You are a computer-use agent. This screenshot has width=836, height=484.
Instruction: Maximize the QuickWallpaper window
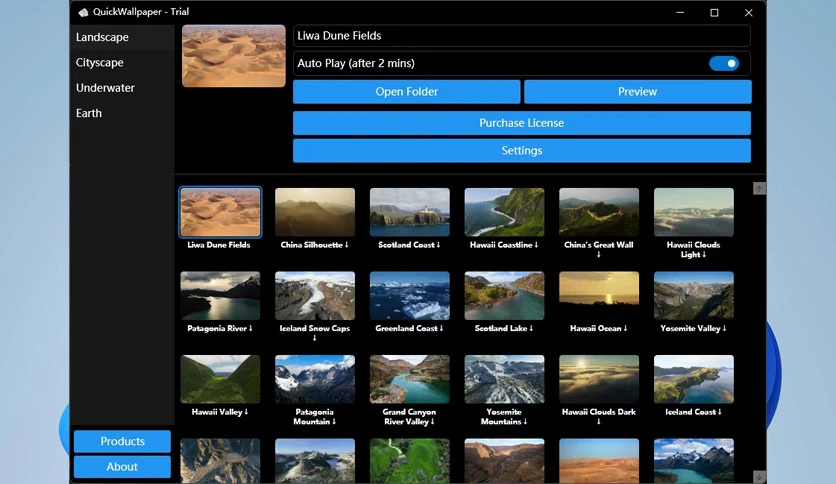(x=714, y=12)
